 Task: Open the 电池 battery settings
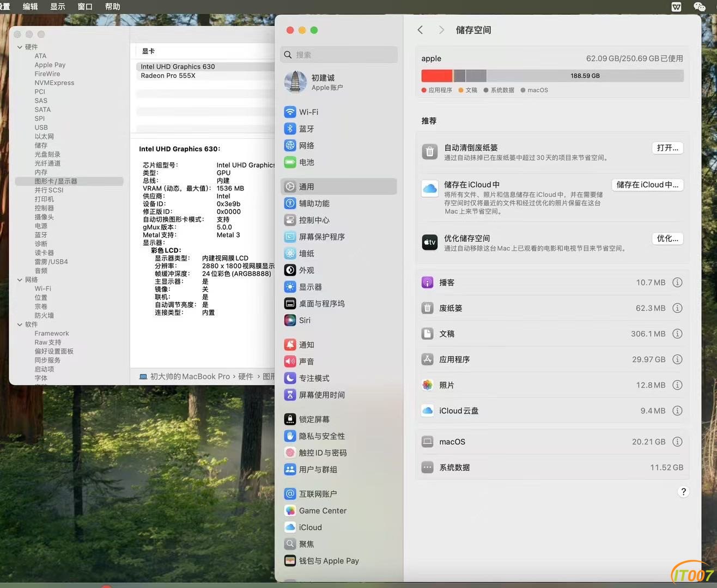pyautogui.click(x=339, y=162)
